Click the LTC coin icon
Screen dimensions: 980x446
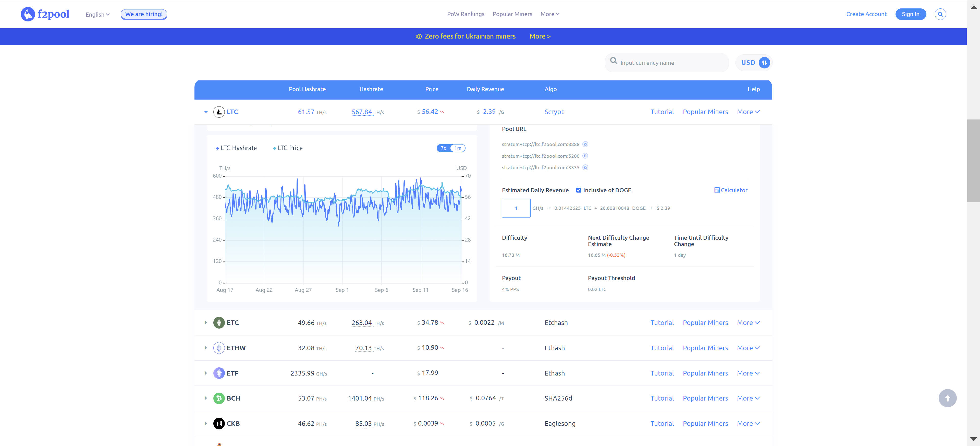[219, 112]
